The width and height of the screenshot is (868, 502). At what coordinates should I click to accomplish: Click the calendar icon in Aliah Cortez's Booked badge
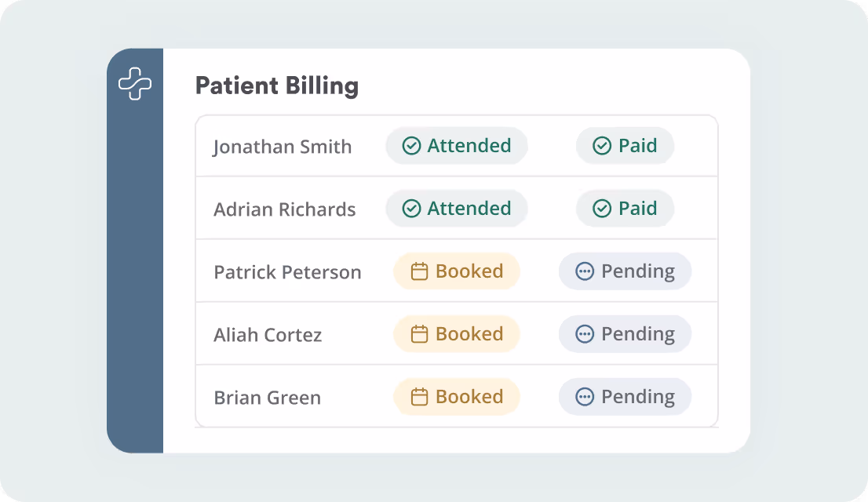coord(420,334)
